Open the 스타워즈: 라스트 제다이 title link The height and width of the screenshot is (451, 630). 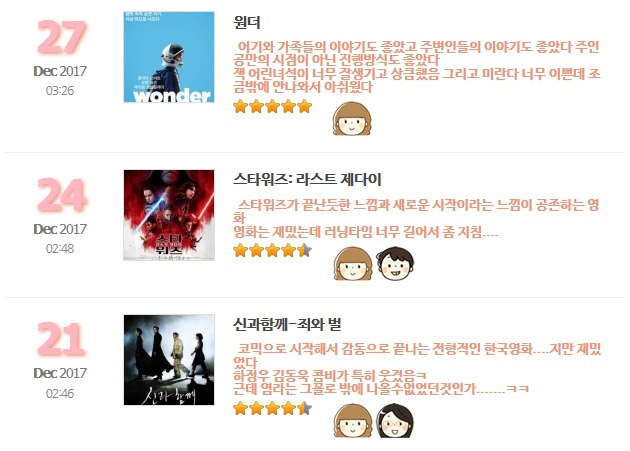point(307,179)
